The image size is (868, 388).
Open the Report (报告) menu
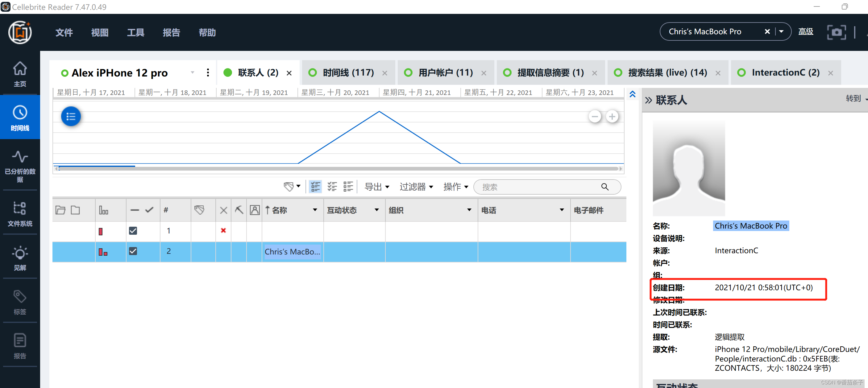171,32
